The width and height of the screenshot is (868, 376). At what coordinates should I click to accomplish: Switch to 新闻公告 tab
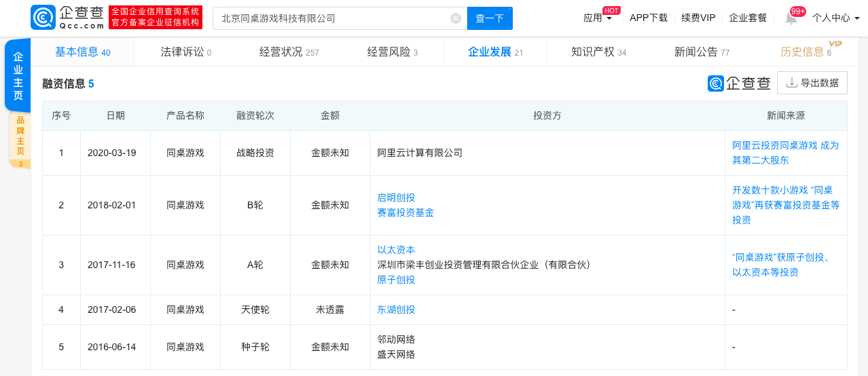point(702,52)
